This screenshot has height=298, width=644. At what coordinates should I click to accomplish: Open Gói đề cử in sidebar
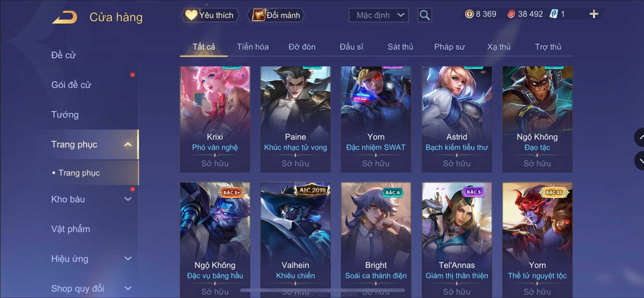click(71, 85)
